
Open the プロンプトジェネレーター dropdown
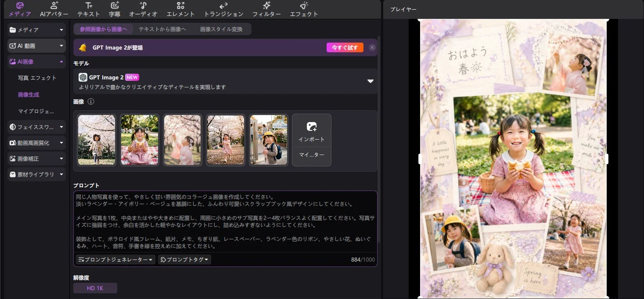tap(115, 259)
